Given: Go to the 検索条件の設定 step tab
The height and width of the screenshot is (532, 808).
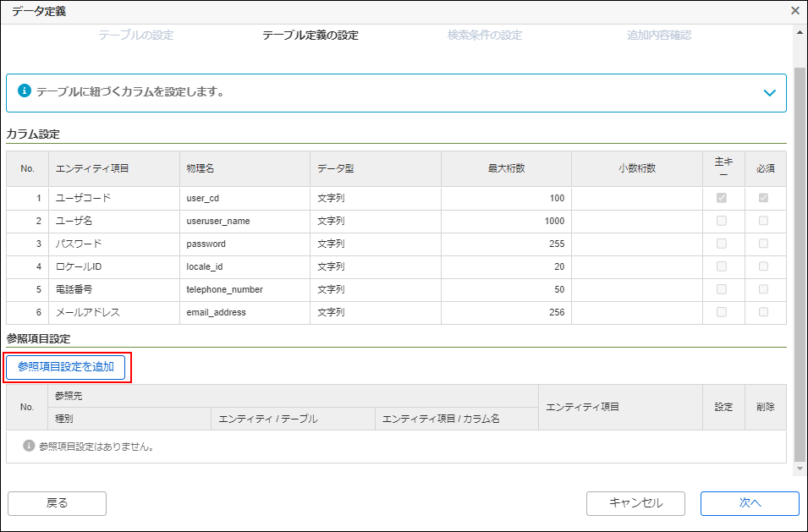Looking at the screenshot, I should (485, 35).
